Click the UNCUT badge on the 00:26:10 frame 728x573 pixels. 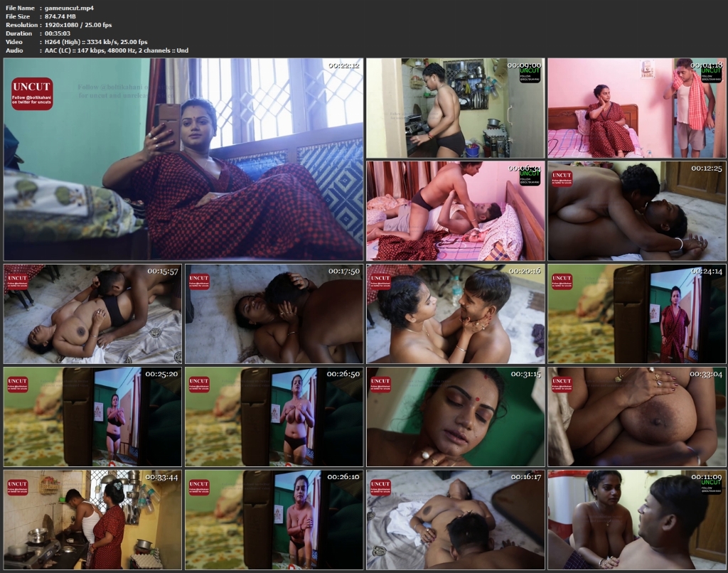coord(199,486)
